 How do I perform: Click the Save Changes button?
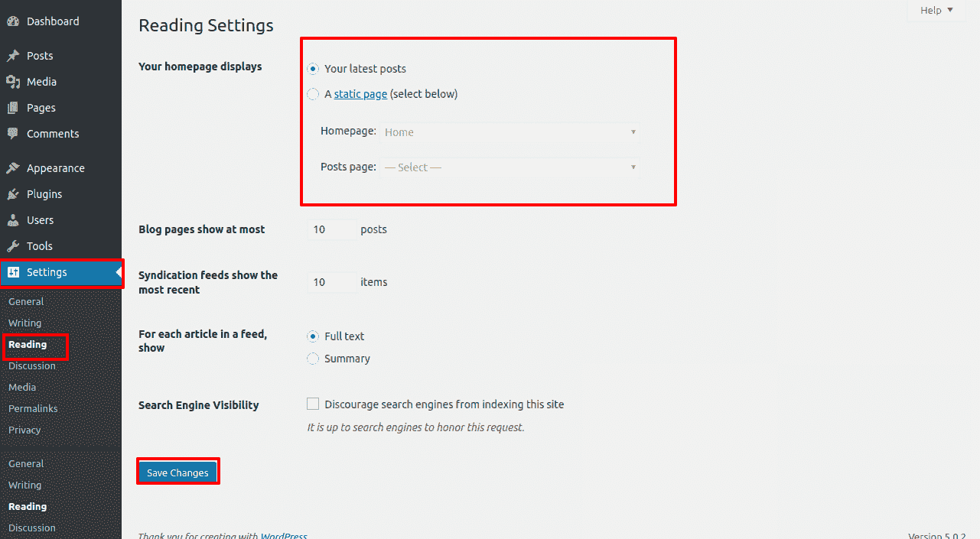(x=177, y=472)
